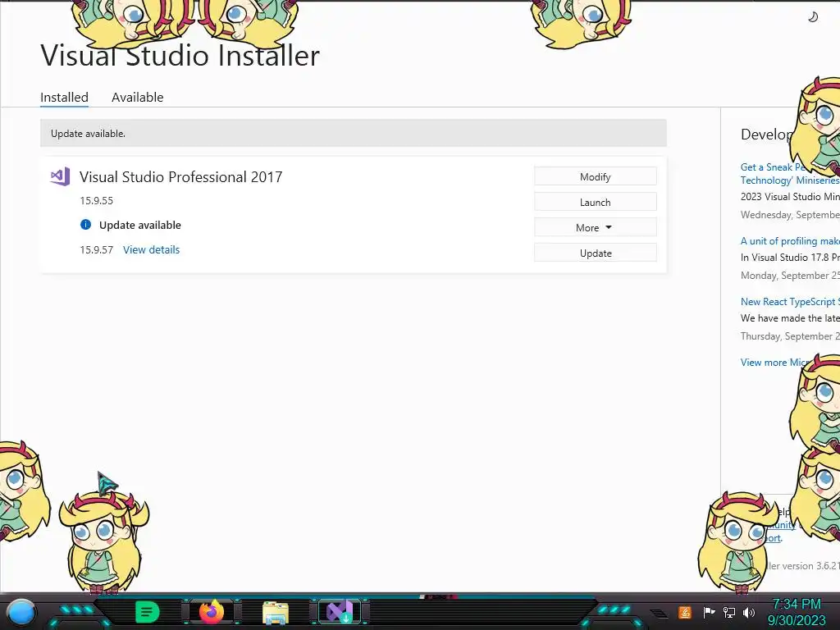Image resolution: width=840 pixels, height=630 pixels.
Task: Click 'In Visual Studio 17.8 Pr' description text
Action: (790, 257)
